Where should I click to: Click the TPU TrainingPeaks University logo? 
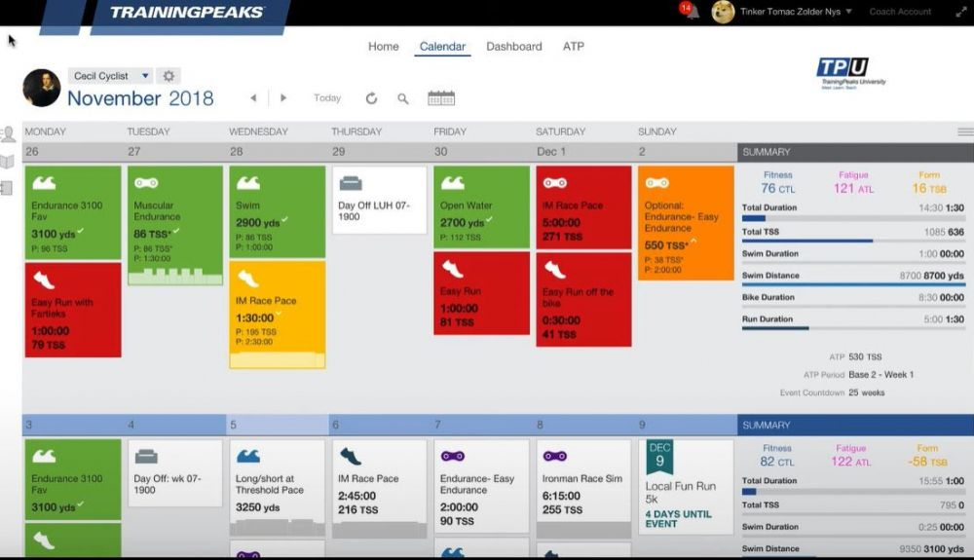coord(850,74)
